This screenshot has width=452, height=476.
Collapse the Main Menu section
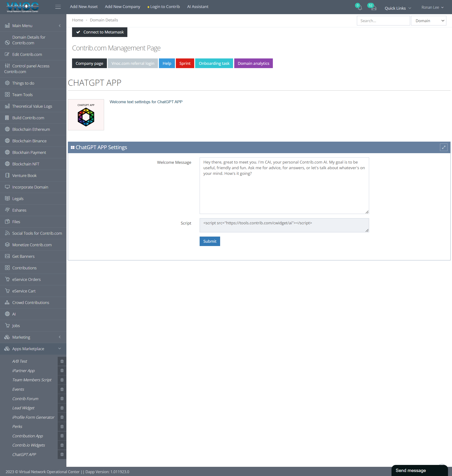tap(60, 25)
